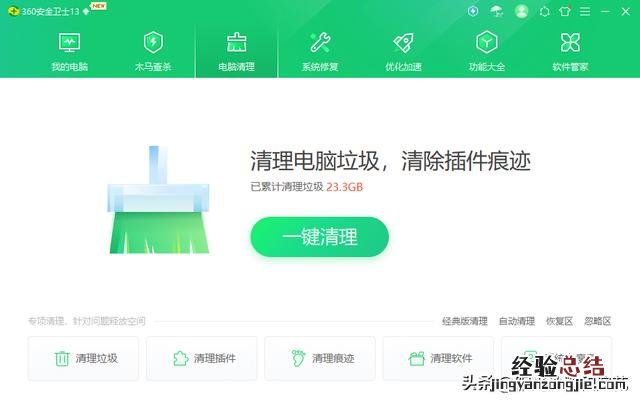This screenshot has height=403, width=640.
Task: Choose 清理软件 software cleanup card
Action: point(438,358)
